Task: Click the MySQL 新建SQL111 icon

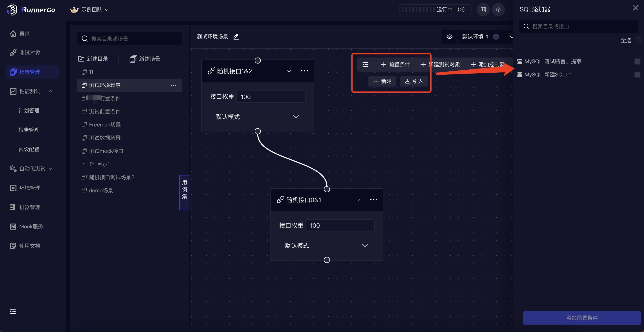Action: click(520, 74)
